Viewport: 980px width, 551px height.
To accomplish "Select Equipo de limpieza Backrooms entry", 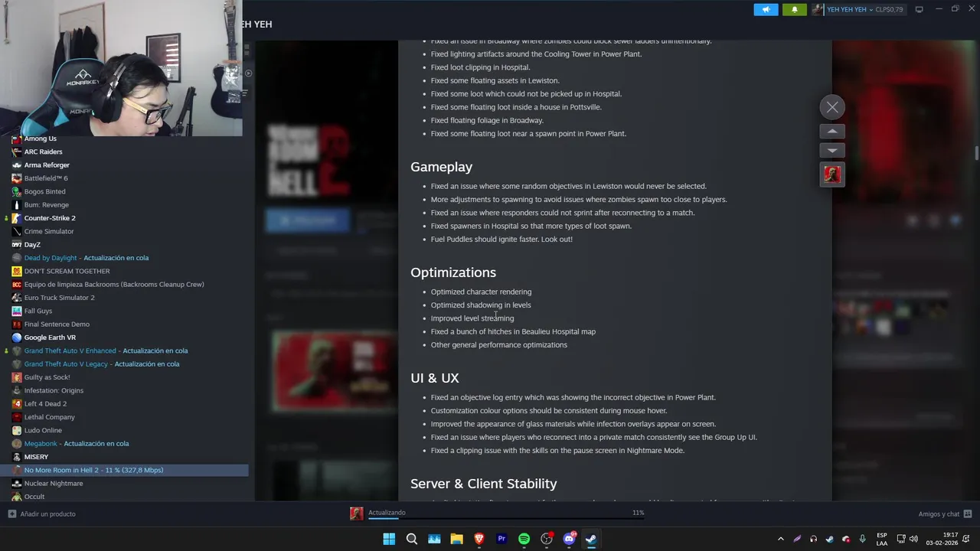I will pos(114,285).
